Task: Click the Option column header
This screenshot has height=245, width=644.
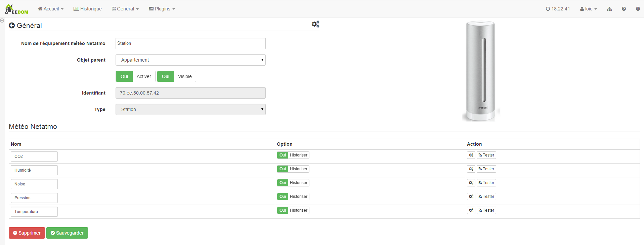Action: (285, 144)
